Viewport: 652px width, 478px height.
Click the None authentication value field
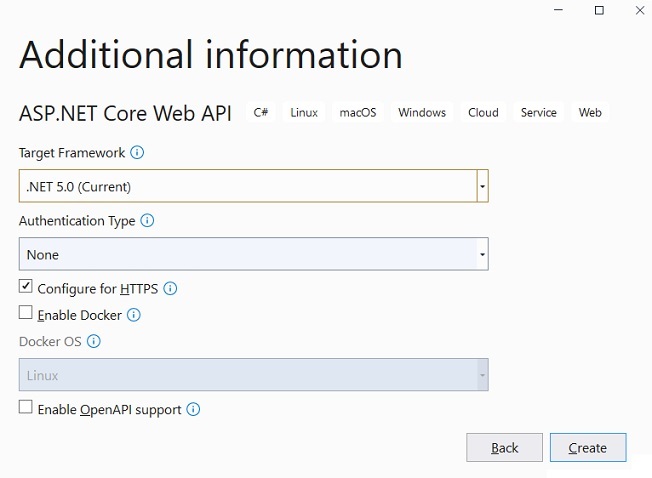pos(248,254)
